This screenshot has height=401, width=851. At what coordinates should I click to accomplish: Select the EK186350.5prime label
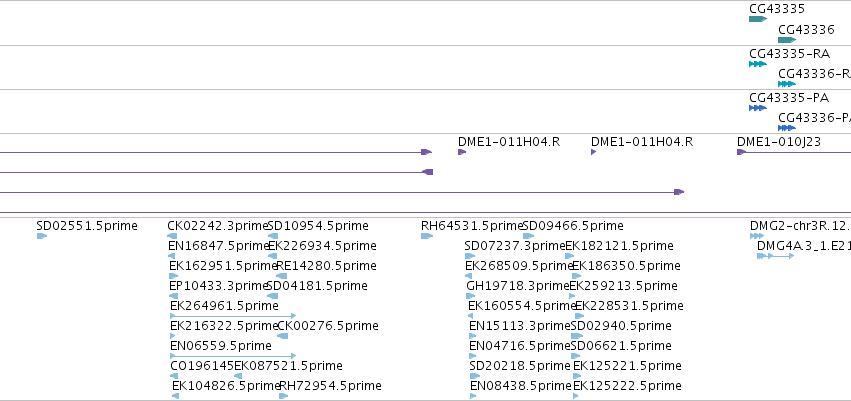(626, 266)
